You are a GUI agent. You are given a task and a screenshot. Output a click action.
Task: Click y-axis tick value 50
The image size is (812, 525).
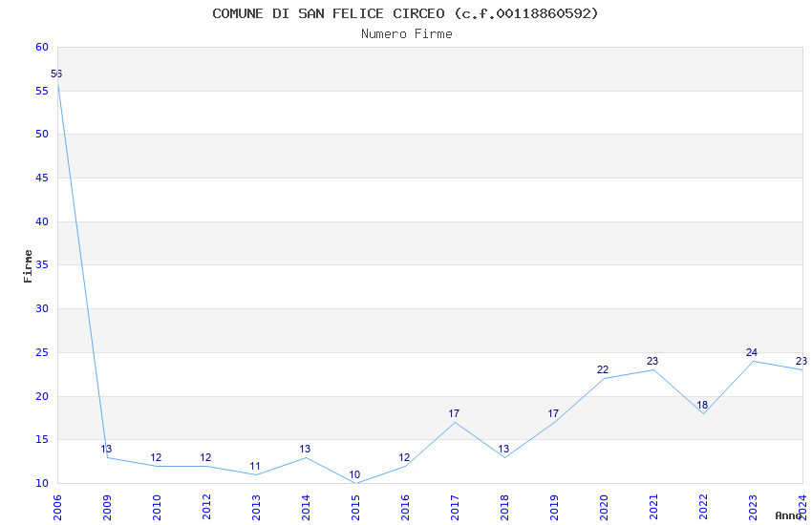[42, 134]
